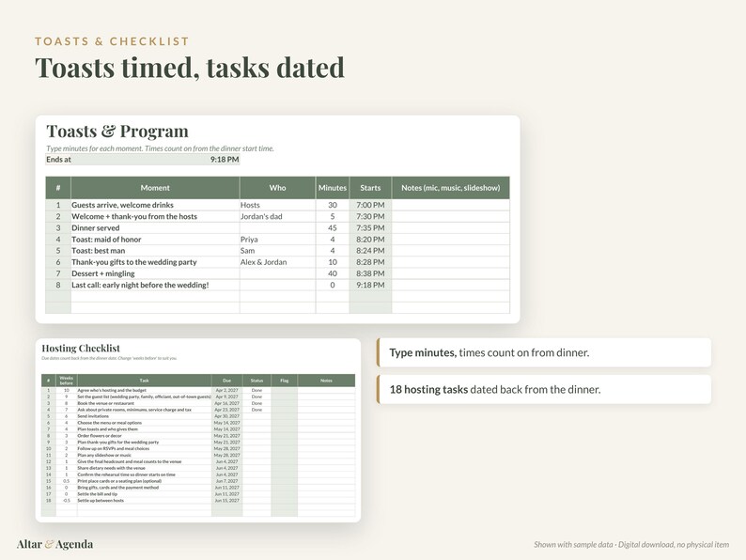Viewport: 746px width, 560px height.
Task: Click the 'Flag' column header
Action: [x=284, y=381]
